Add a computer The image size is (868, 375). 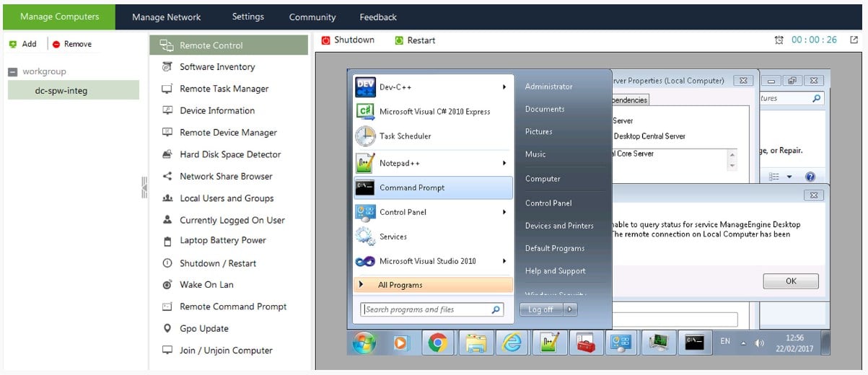pos(23,44)
